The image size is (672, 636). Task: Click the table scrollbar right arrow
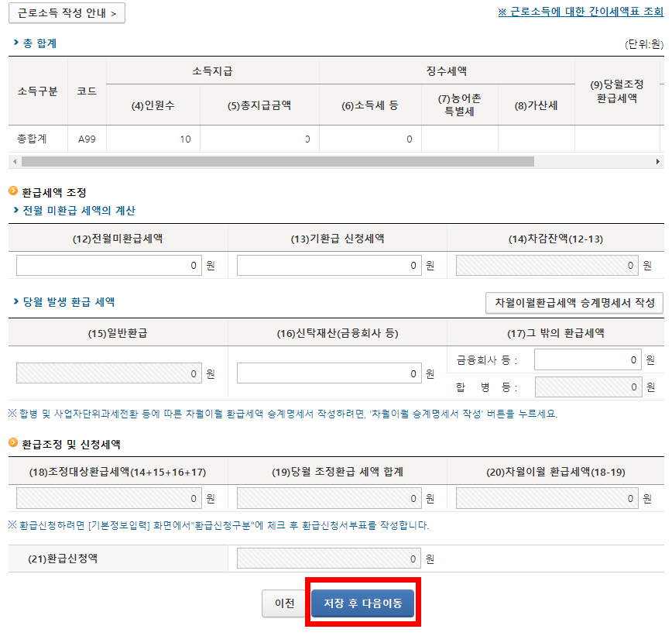pyautogui.click(x=658, y=162)
